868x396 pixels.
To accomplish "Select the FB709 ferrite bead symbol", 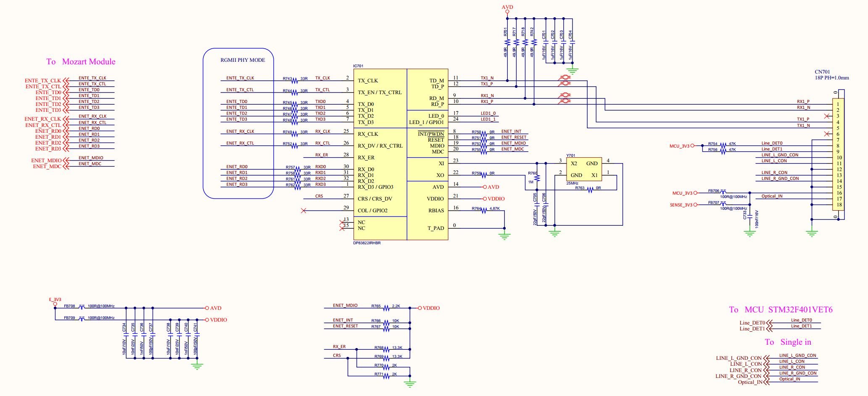I will point(82,320).
